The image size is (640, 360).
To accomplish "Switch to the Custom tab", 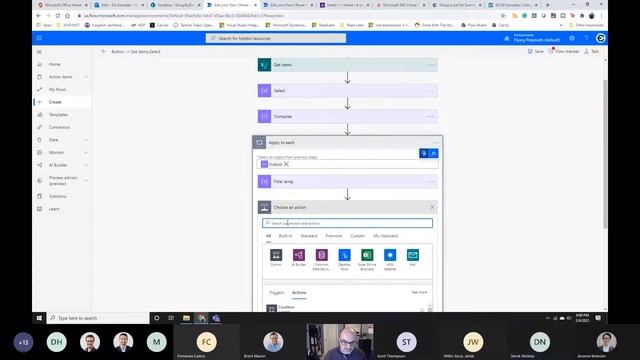I will [x=358, y=236].
